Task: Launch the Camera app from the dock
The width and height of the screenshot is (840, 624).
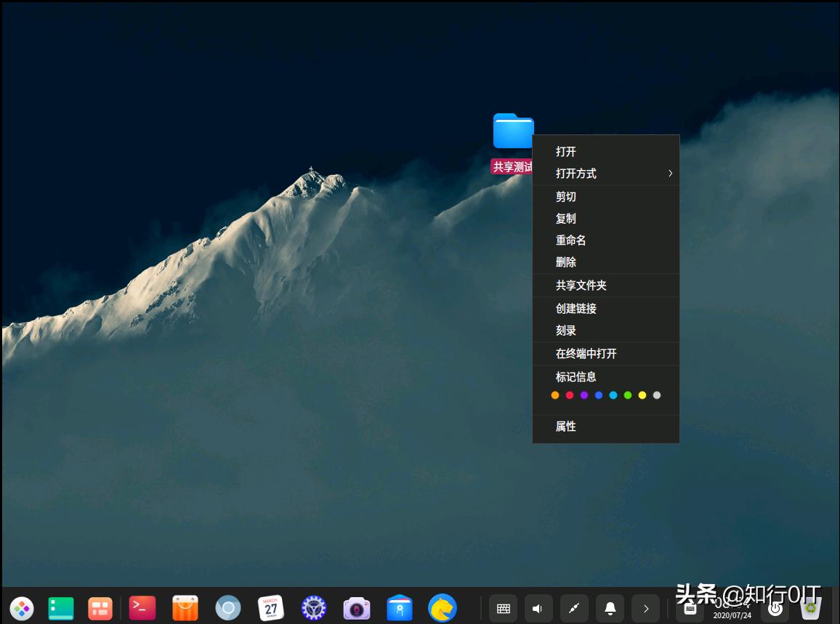Action: pos(356,609)
